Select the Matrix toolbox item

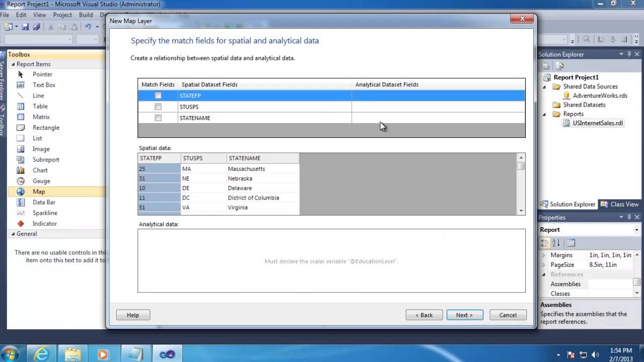click(x=41, y=117)
